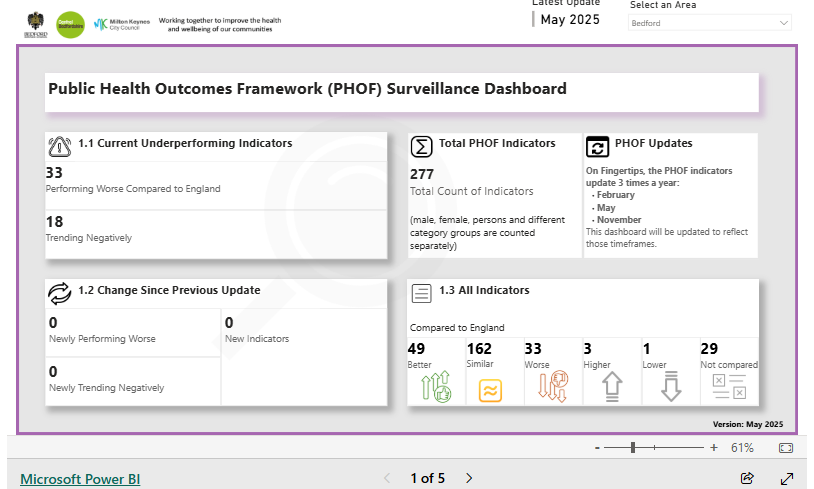Click the 277 Total Count of Indicators value
The width and height of the screenshot is (814, 489).
(422, 174)
